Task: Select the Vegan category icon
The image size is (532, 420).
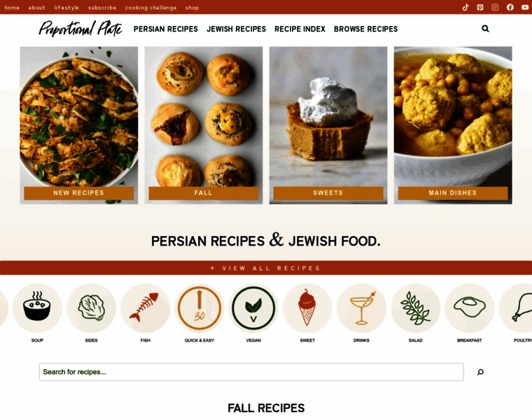Action: (x=253, y=308)
